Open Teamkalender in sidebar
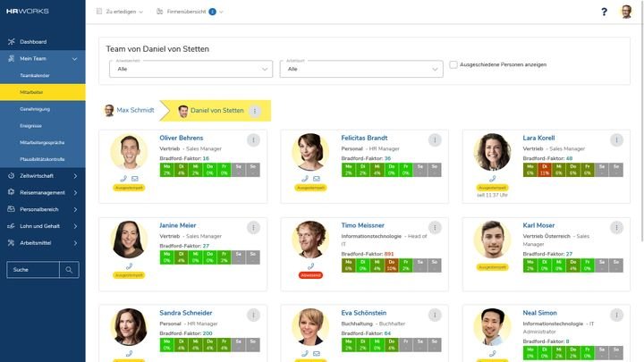The height and width of the screenshot is (362, 644). pyautogui.click(x=35, y=75)
